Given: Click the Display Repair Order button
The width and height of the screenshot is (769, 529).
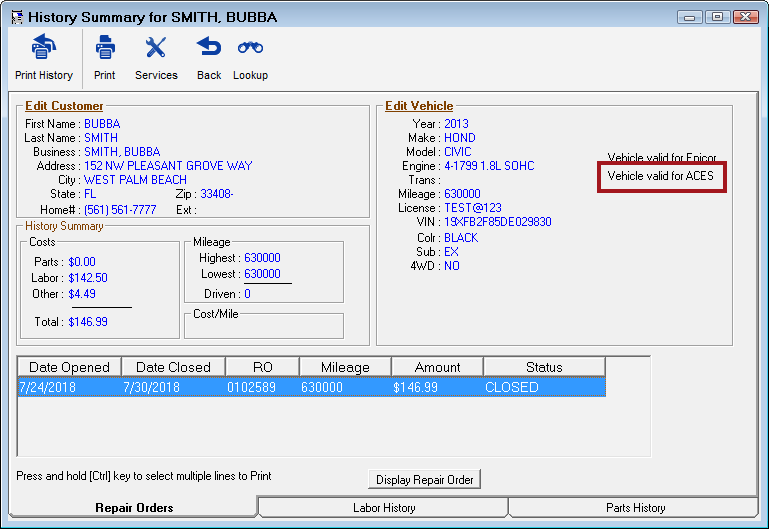Looking at the screenshot, I should coord(424,479).
